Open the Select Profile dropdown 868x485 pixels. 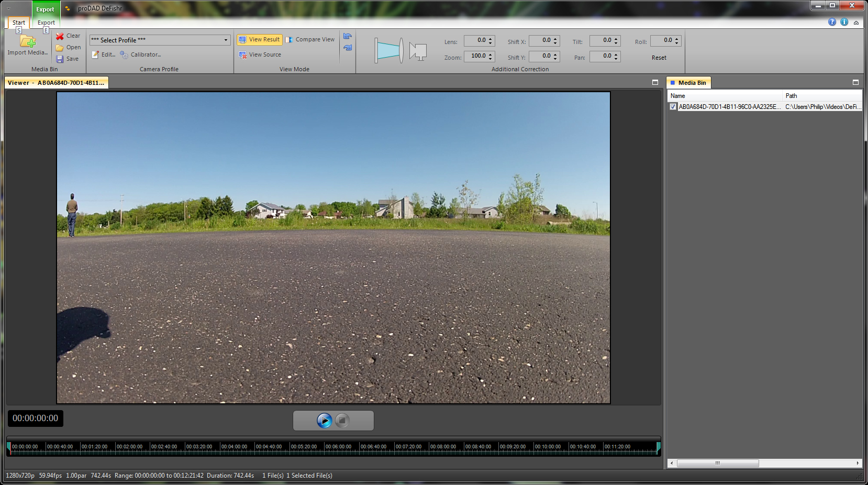click(226, 40)
